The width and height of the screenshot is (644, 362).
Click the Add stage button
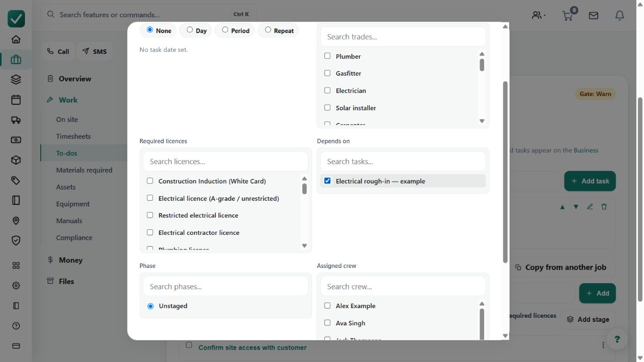(x=588, y=319)
